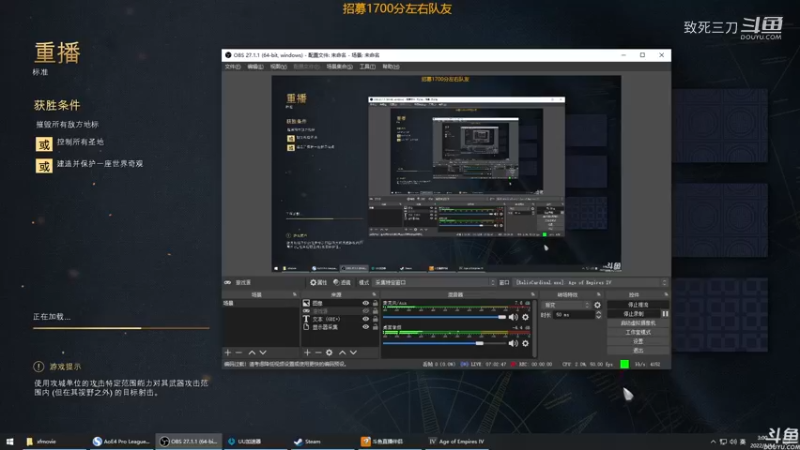Open the 麦克风/Aux audio settings gear
Screen dimensions: 800x450
526,317
